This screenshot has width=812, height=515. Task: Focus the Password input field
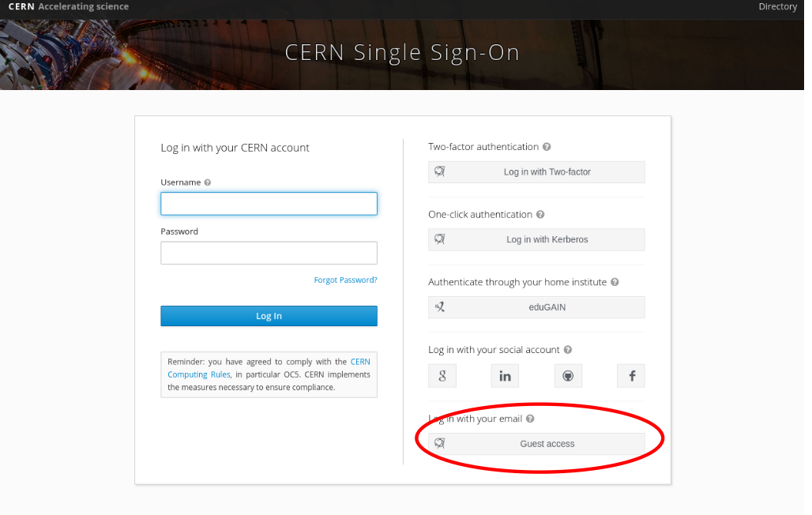click(269, 254)
